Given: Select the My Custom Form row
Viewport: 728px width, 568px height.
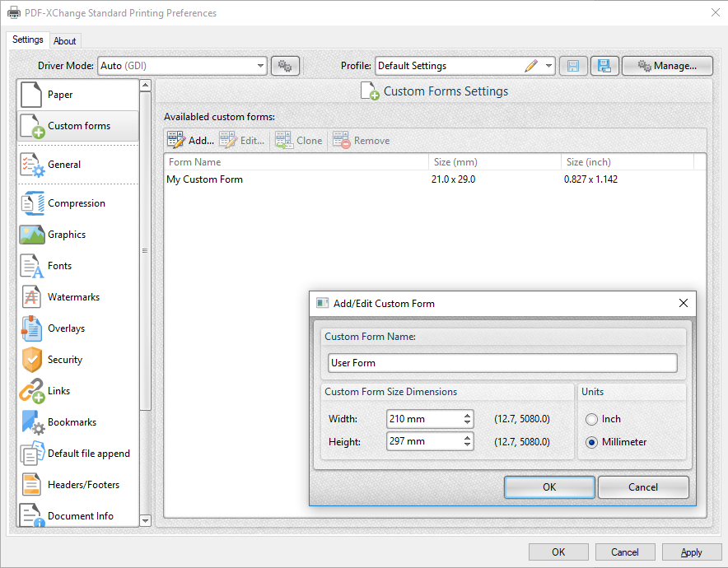Looking at the screenshot, I should (435, 179).
